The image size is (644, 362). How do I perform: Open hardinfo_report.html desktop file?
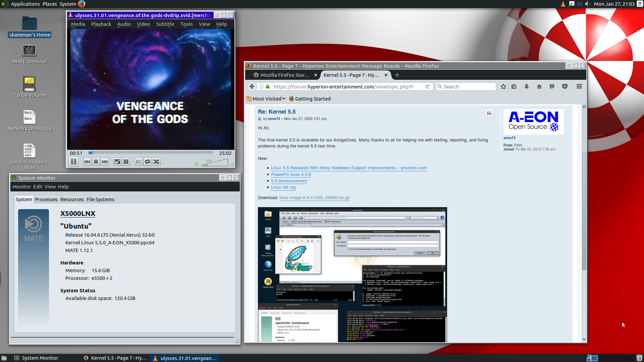point(30,157)
